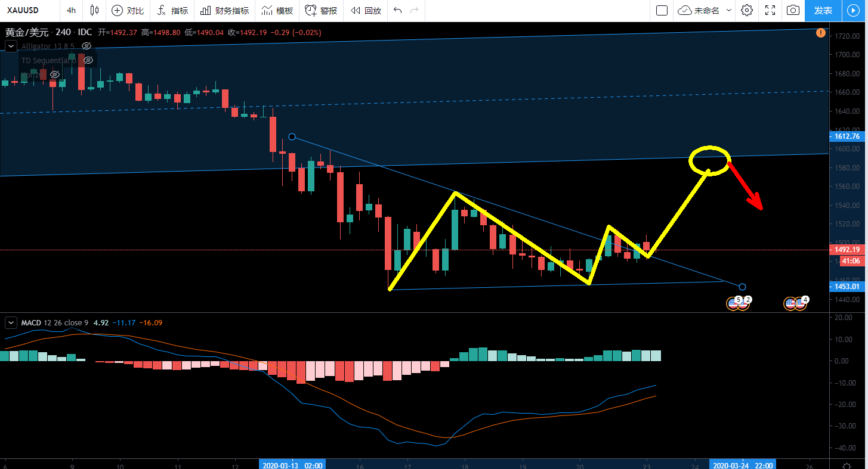Viewport: 868px width, 469px height.
Task: Collapse the indicator legend chevron near Alligator
Action: click(x=11, y=46)
